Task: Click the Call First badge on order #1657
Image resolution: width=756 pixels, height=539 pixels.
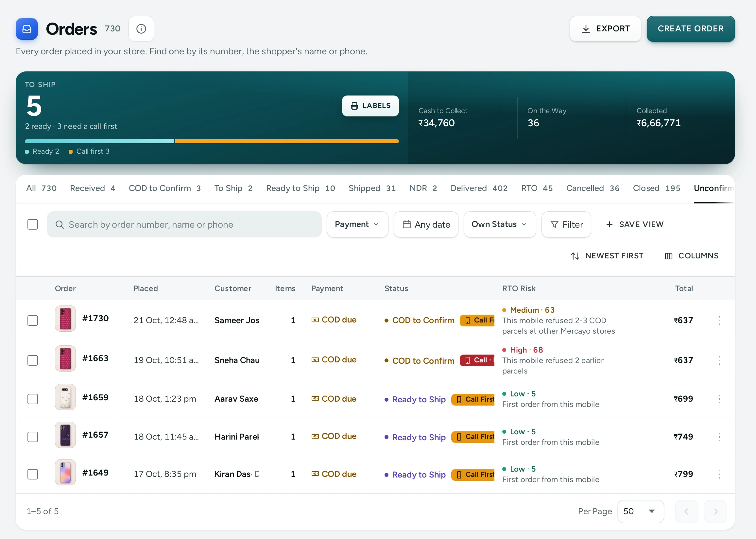Action: (473, 437)
